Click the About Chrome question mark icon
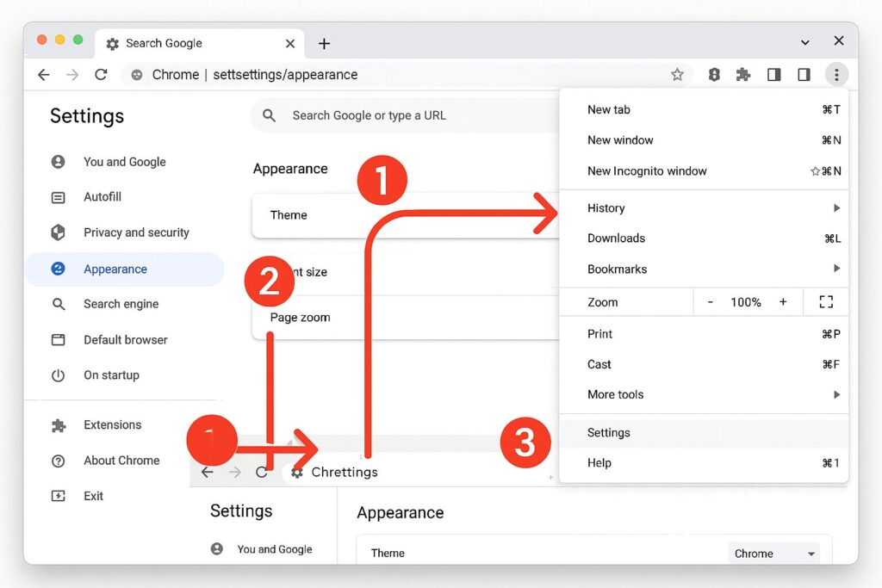This screenshot has height=588, width=882. [58, 461]
